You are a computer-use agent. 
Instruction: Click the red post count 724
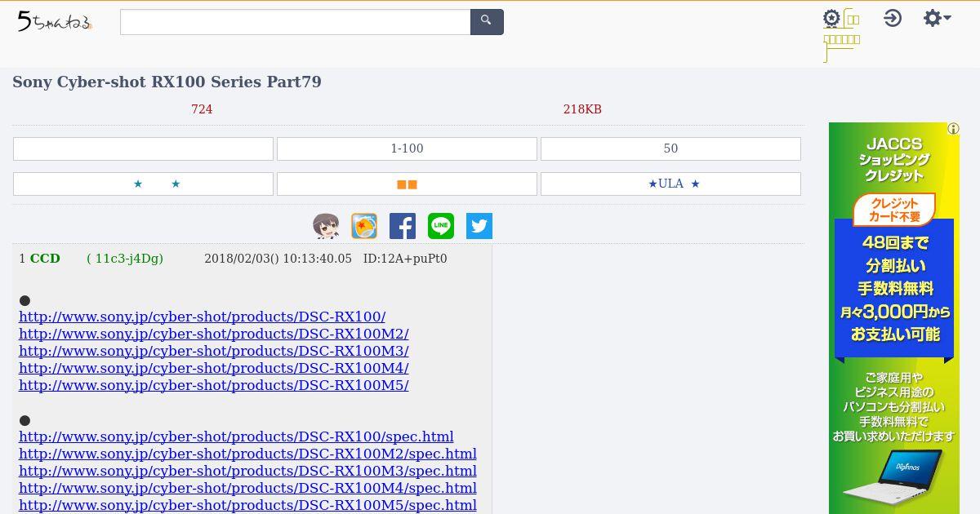coord(202,109)
